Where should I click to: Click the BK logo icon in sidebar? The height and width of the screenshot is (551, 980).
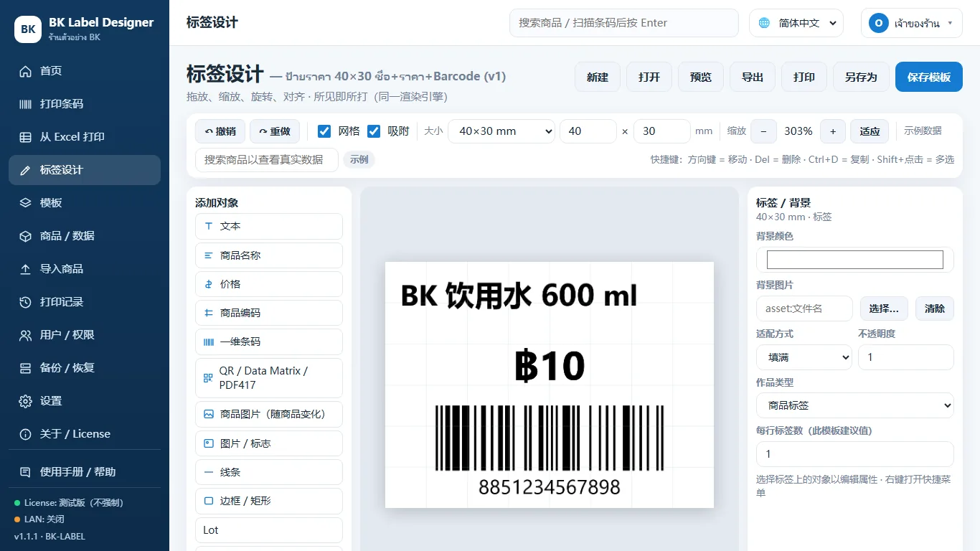point(28,29)
